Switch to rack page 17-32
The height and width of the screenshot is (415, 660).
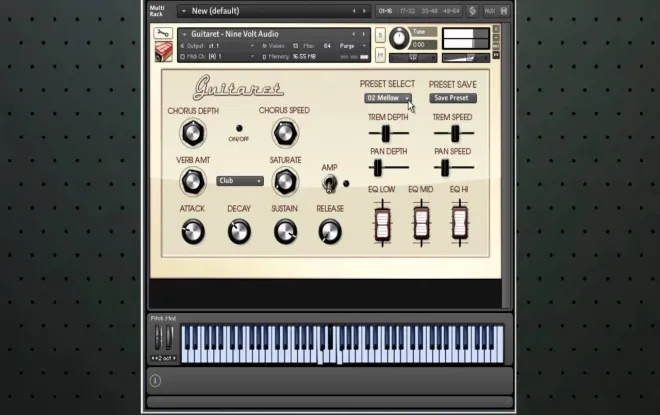click(407, 11)
